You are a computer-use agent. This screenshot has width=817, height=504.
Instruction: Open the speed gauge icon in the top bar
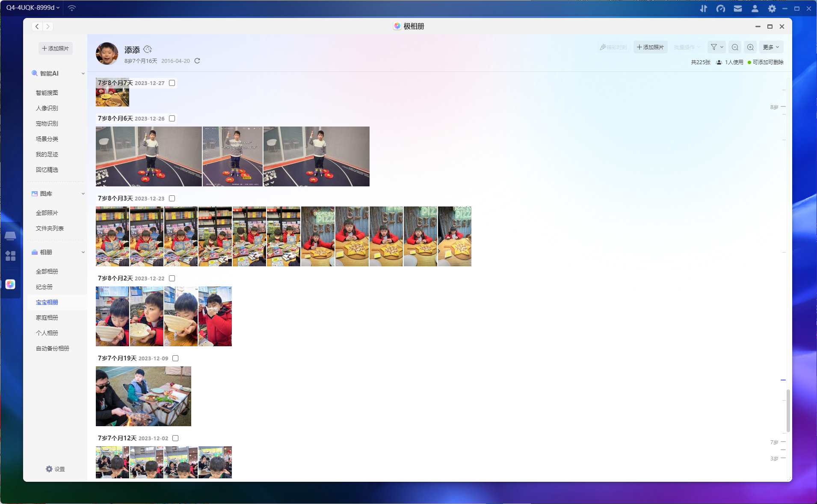721,8
